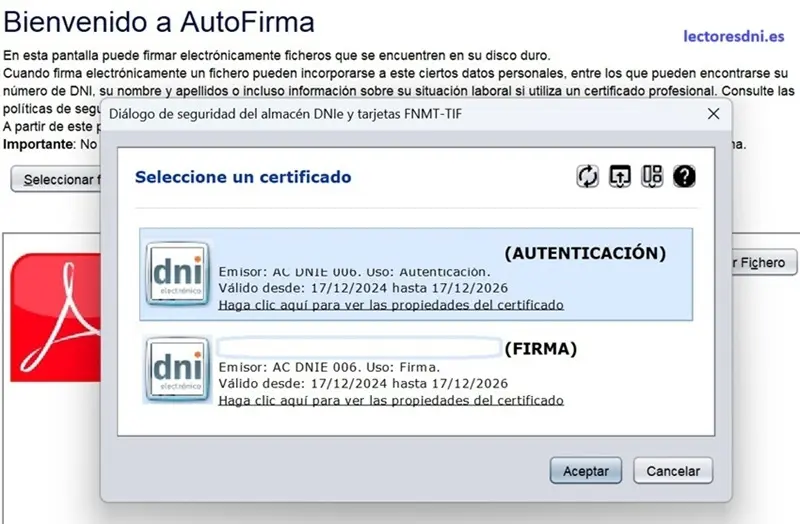Click the AUTENTICACIÓN validity dates text

point(363,288)
